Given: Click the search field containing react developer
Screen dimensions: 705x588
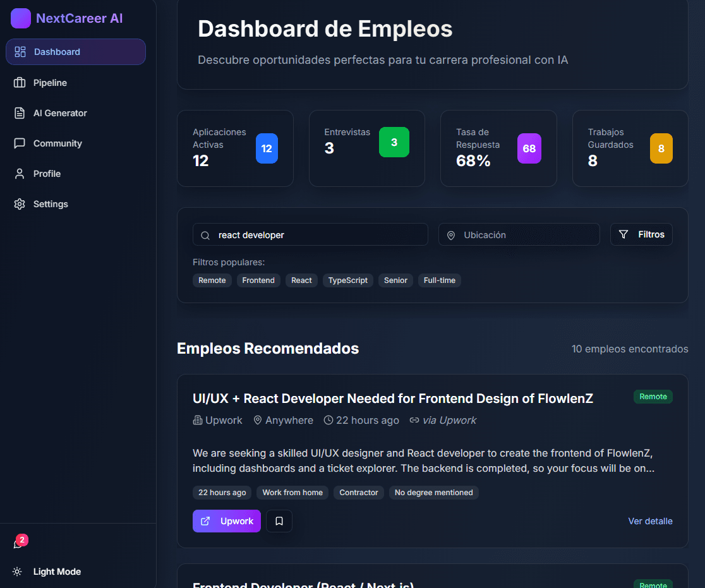Looking at the screenshot, I should click(310, 235).
